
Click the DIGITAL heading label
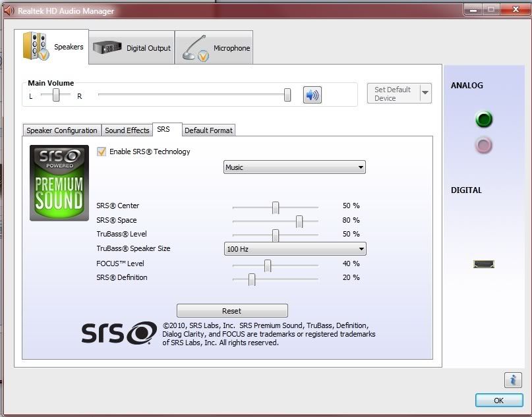tap(466, 190)
